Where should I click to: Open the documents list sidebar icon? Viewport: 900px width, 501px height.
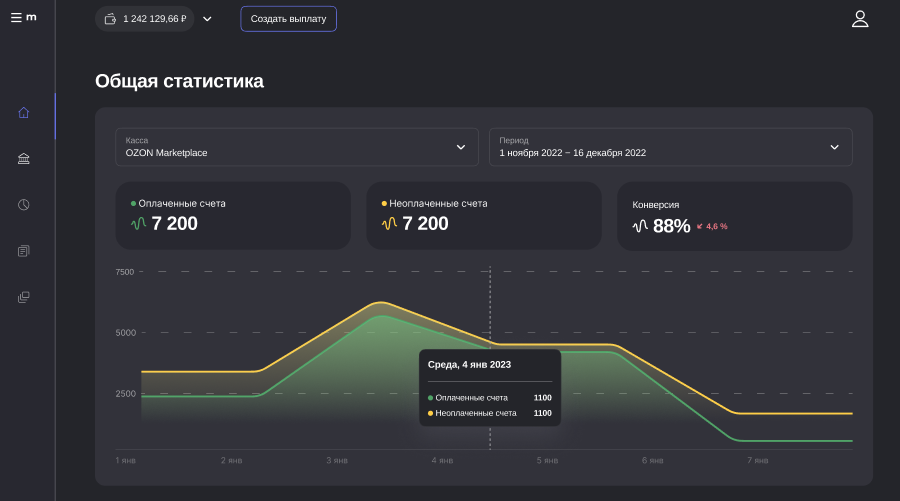click(x=24, y=251)
